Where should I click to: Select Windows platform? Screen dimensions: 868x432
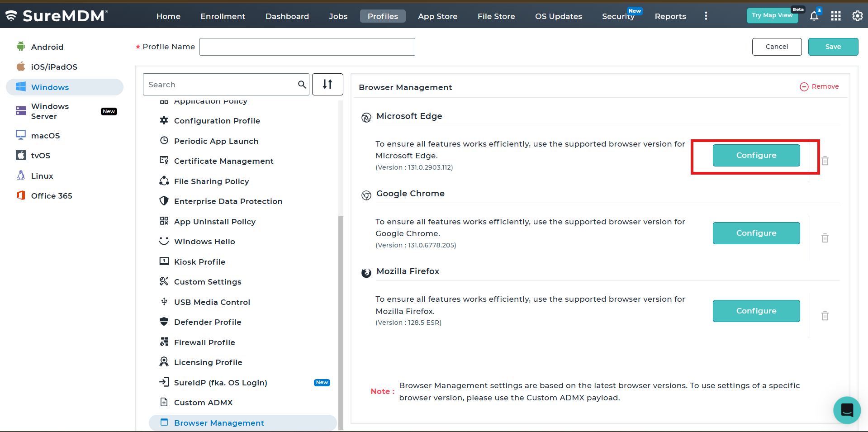point(65,87)
